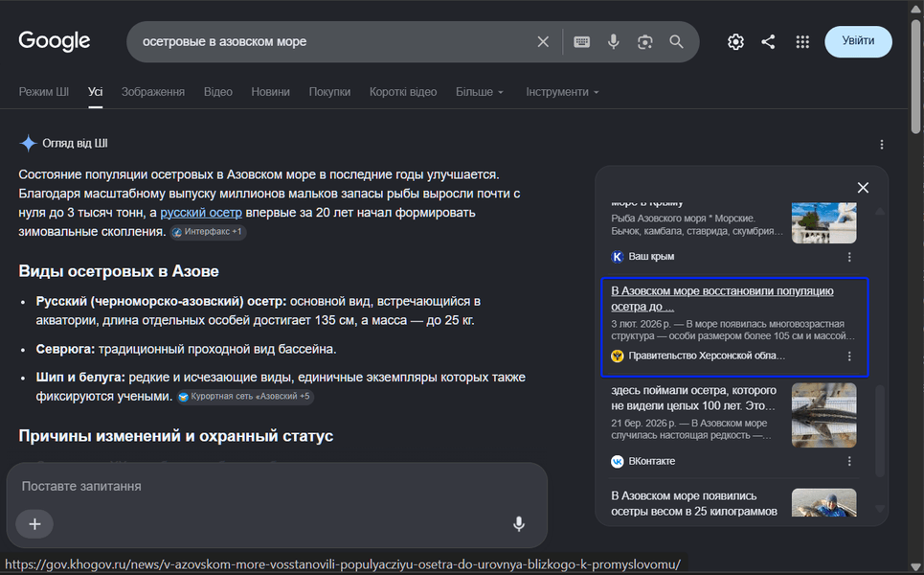The image size is (924, 575).
Task: Click microphone in the question box
Action: tap(519, 523)
